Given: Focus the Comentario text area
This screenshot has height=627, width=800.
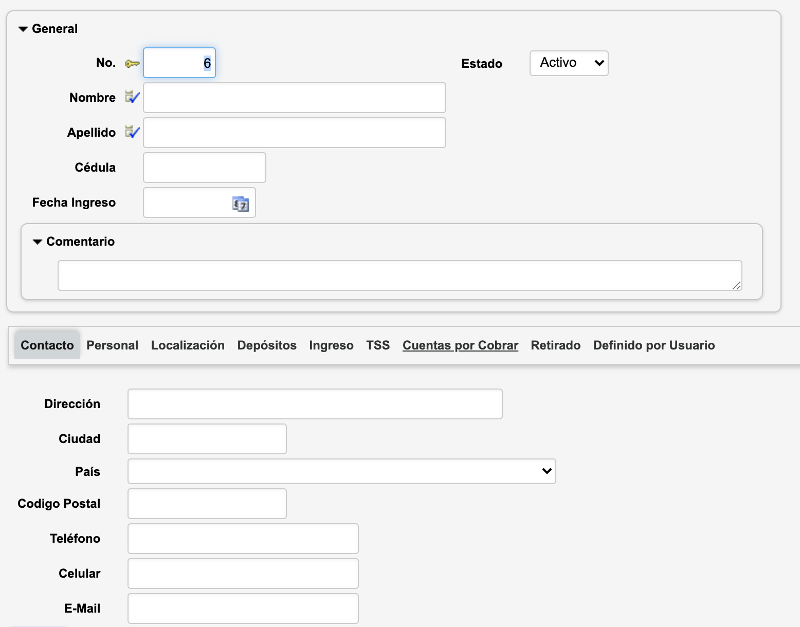Looking at the screenshot, I should (x=399, y=275).
